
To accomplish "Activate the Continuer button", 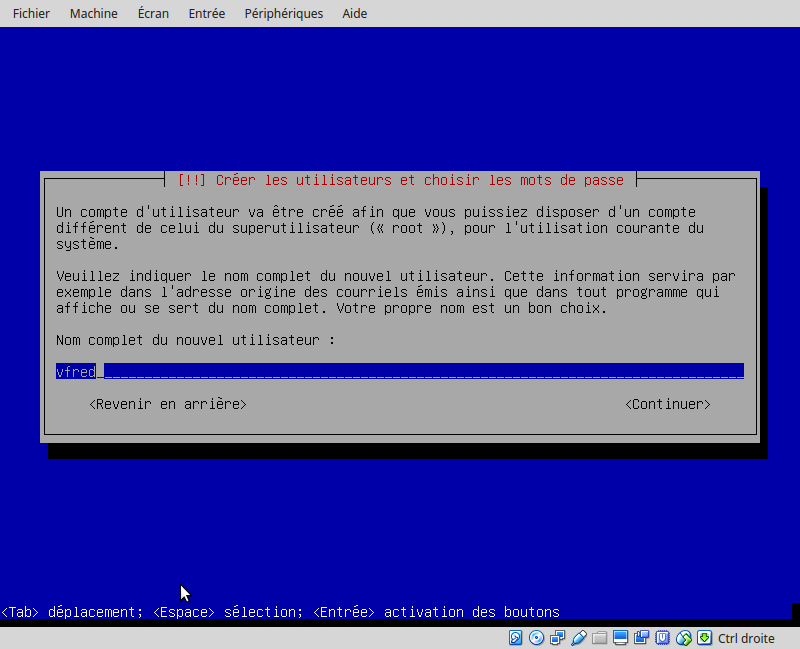I will [x=668, y=404].
